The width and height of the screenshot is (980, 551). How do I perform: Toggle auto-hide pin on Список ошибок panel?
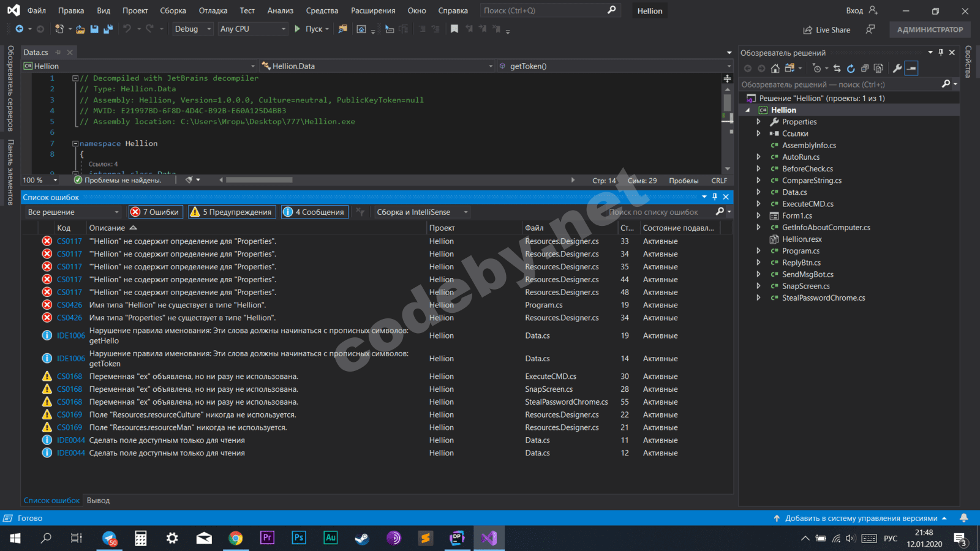point(715,197)
